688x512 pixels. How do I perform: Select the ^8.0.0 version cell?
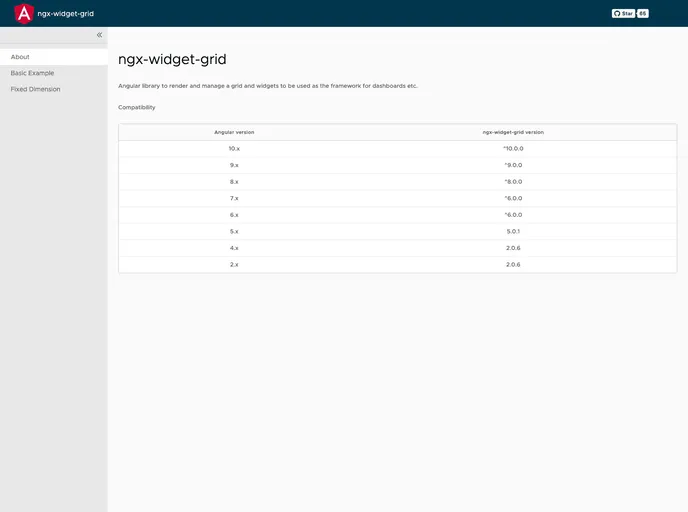click(513, 182)
